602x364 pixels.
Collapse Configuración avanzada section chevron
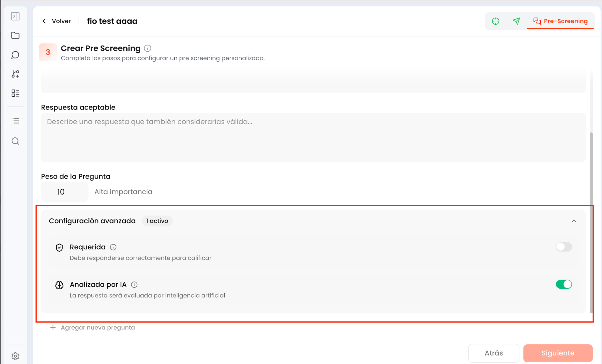pyautogui.click(x=574, y=221)
